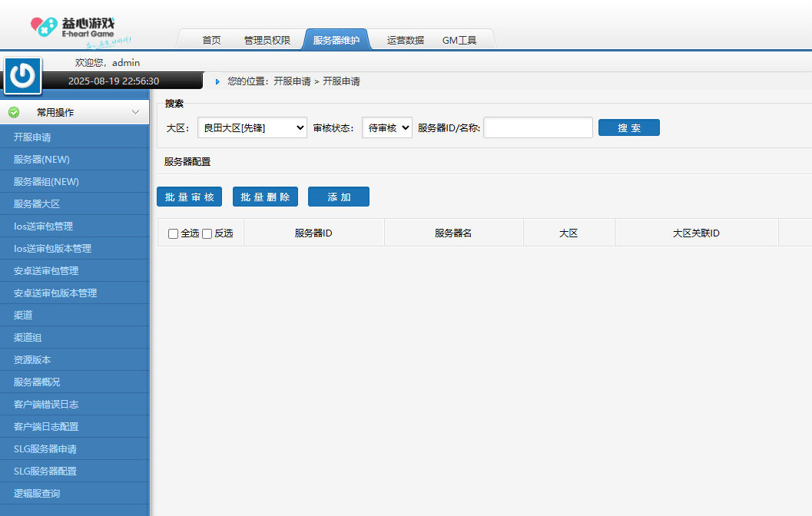Click the green checkmark icon beside 常用操作

(x=14, y=112)
